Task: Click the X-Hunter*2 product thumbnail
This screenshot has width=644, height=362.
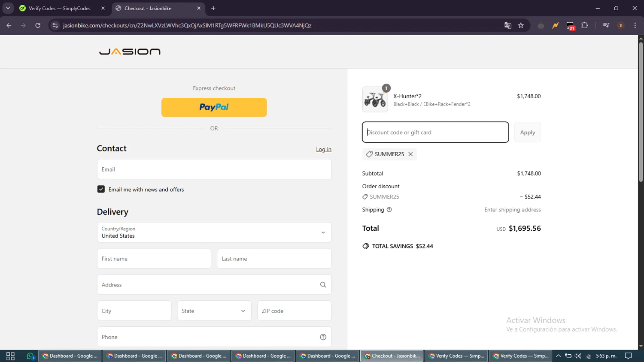Action: (375, 100)
